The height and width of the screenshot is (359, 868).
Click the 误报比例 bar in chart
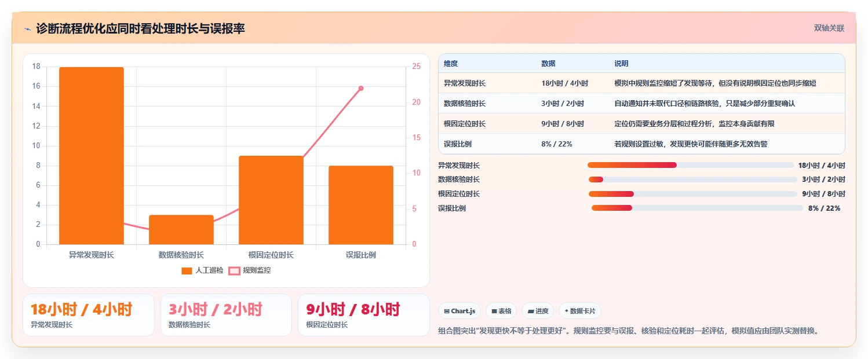coord(361,205)
